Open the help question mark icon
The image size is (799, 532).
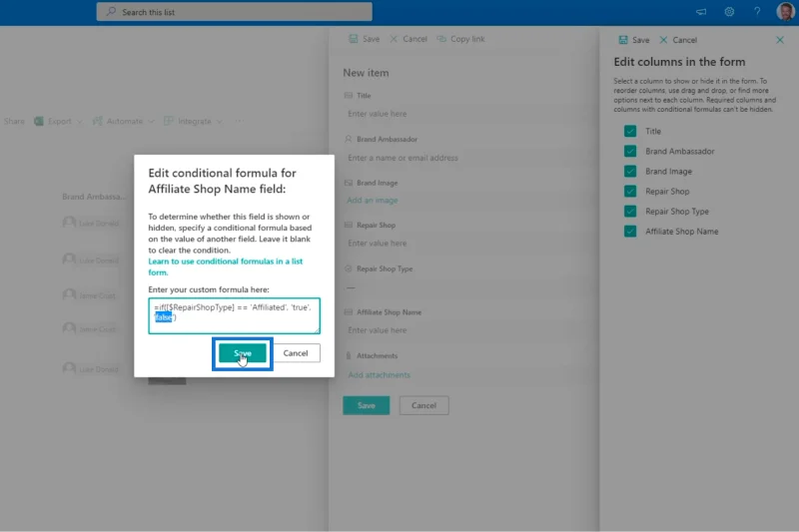757,12
